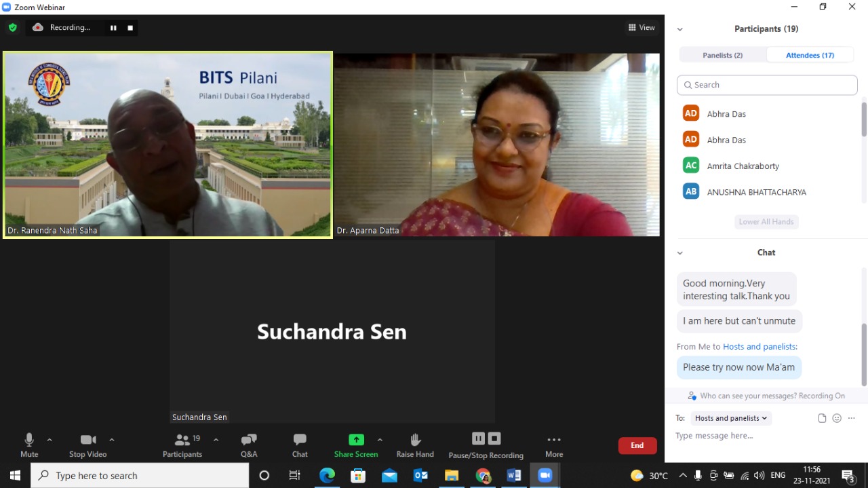Toggle the Participants panel
The height and width of the screenshot is (488, 868).
182,446
